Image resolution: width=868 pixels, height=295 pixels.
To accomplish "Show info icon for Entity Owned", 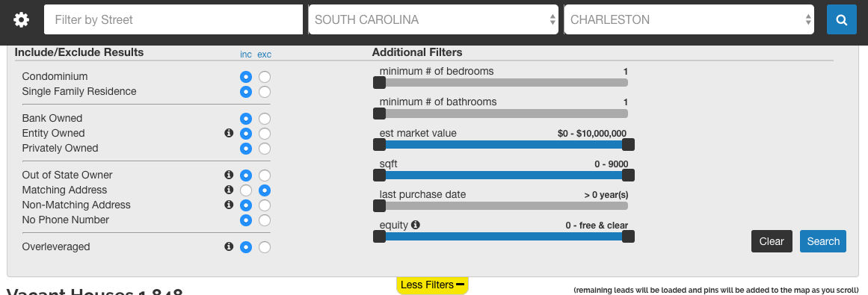I will (x=229, y=133).
